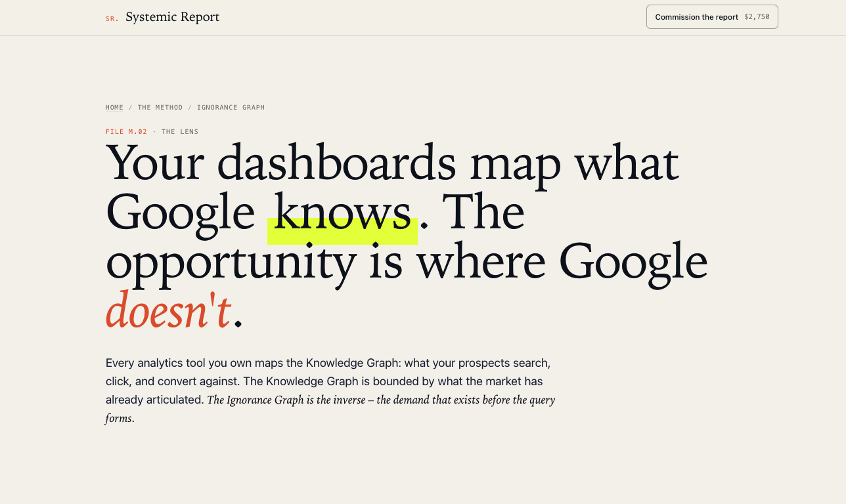Click the 'SR.' logo mark
The height and width of the screenshot is (504, 846).
pyautogui.click(x=112, y=18)
